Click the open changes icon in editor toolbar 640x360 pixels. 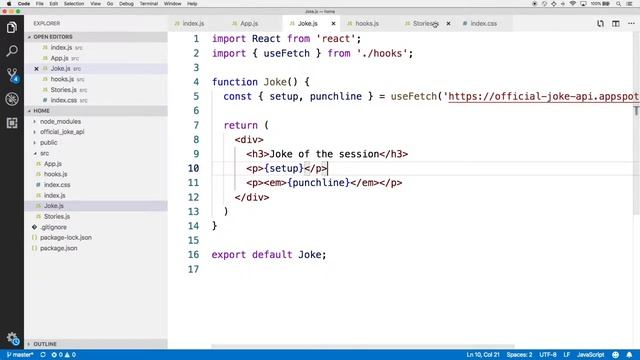pos(600,24)
